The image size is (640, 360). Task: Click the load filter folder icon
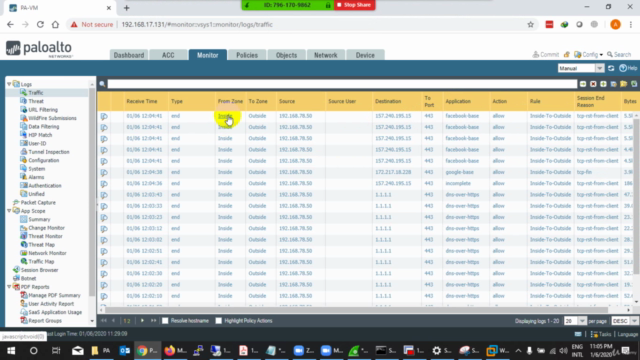click(x=623, y=84)
